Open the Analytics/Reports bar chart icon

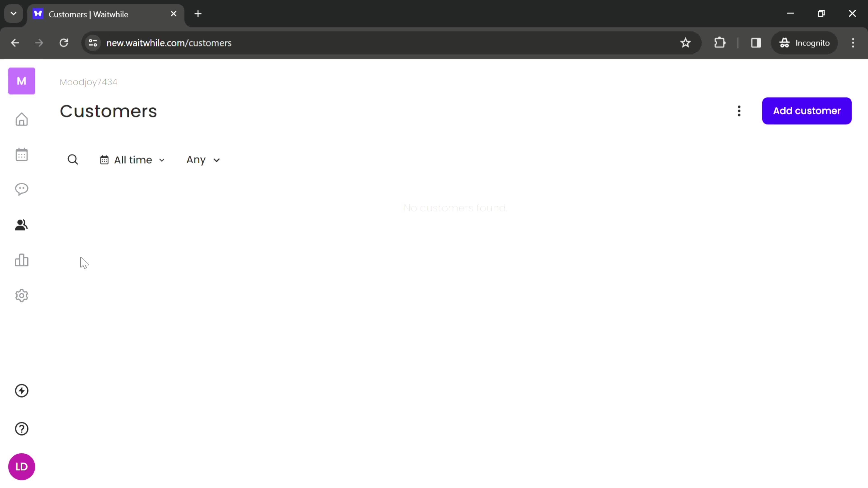[21, 260]
